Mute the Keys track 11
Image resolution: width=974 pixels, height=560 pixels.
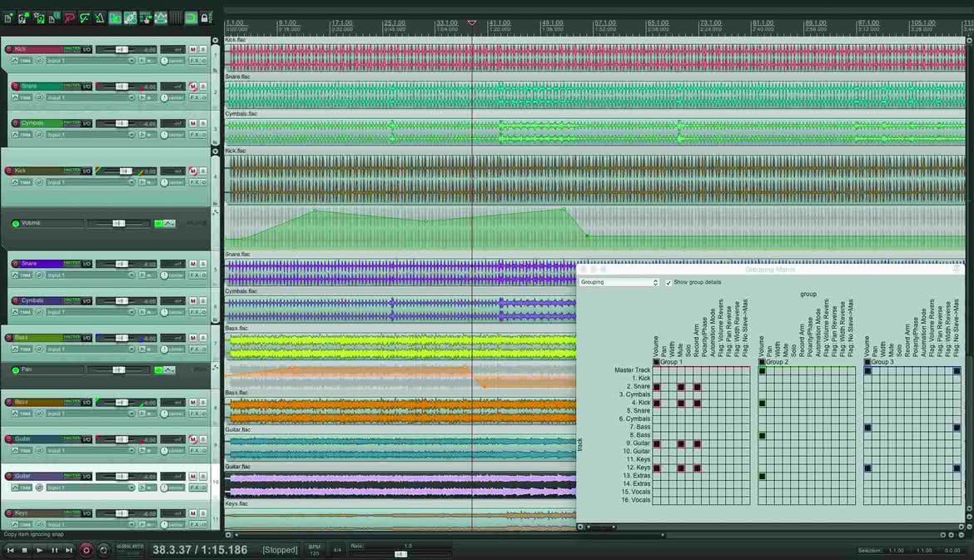click(x=193, y=513)
